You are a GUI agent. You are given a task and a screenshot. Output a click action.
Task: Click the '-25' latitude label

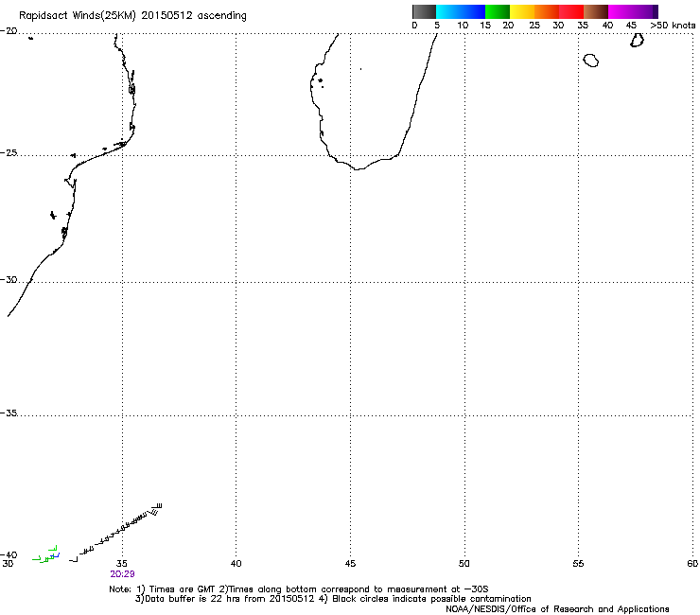point(9,153)
